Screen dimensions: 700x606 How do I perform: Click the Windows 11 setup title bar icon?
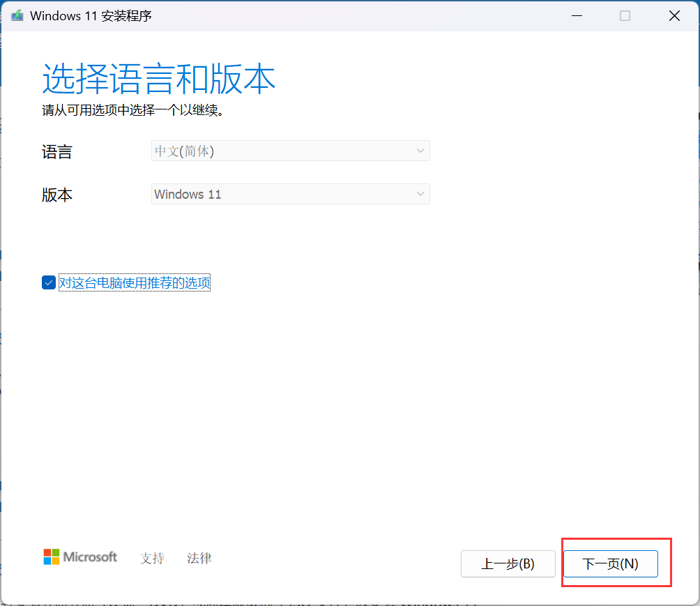point(17,15)
